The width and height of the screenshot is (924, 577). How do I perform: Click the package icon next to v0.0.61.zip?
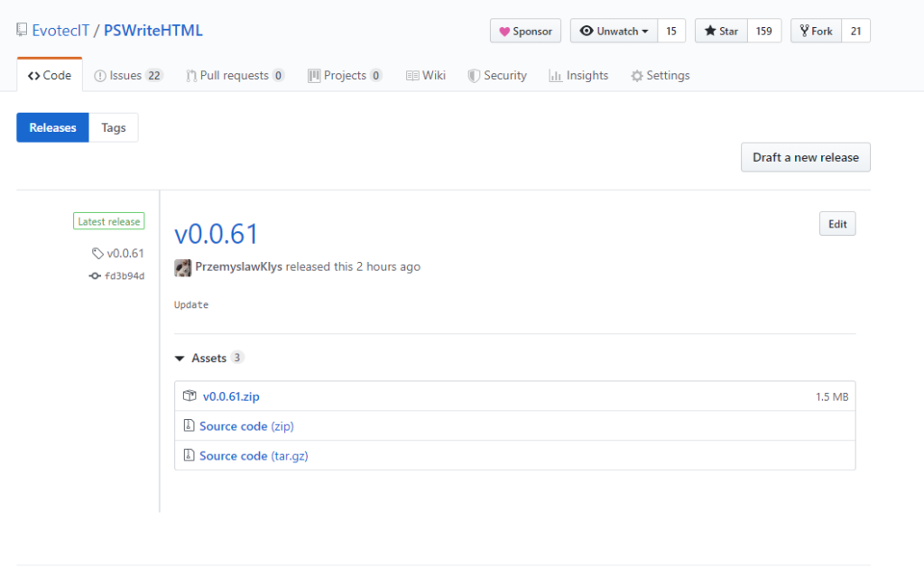190,396
